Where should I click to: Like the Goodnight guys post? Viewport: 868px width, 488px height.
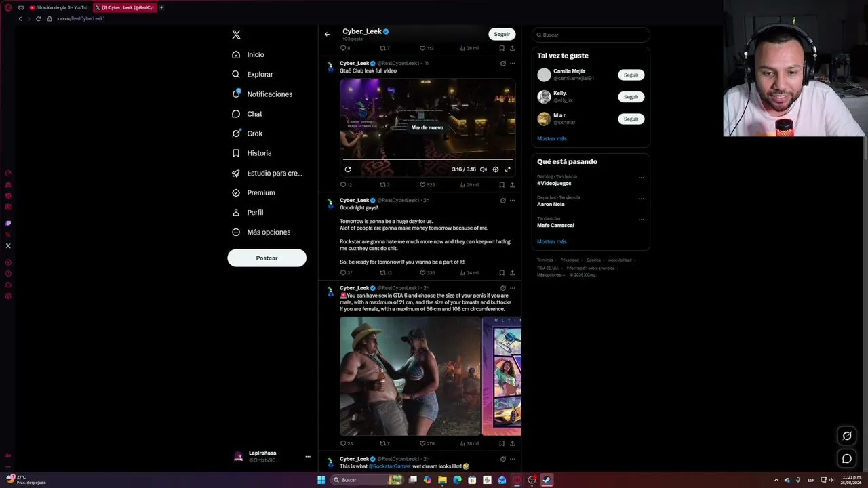(x=427, y=272)
